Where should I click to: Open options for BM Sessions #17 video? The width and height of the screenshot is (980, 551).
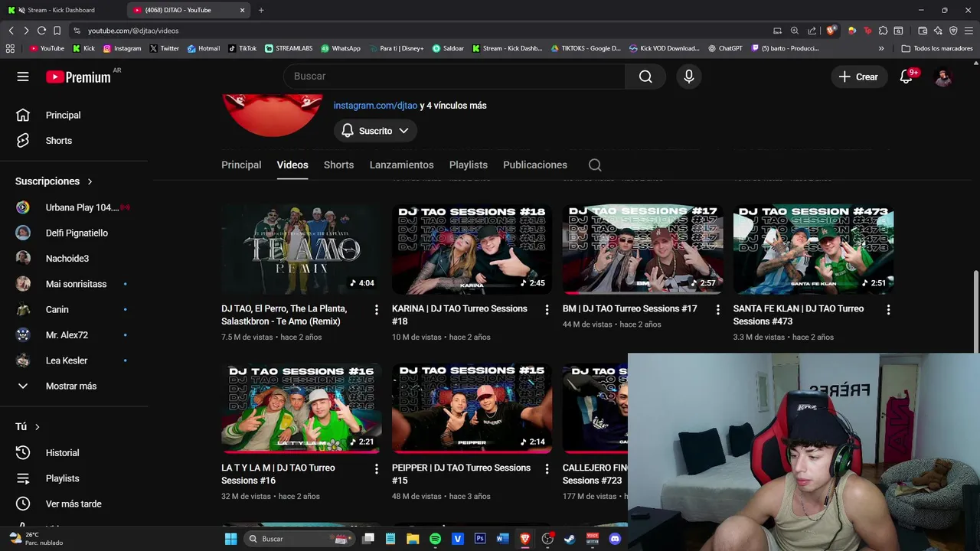(717, 310)
